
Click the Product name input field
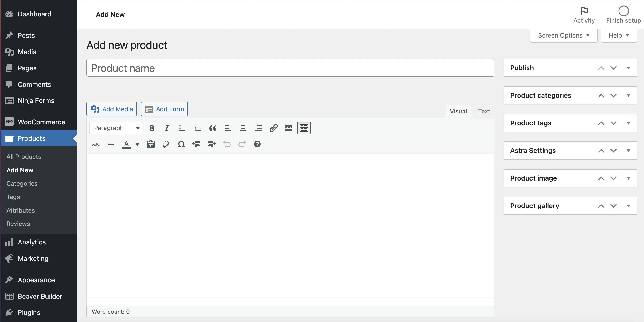click(290, 68)
